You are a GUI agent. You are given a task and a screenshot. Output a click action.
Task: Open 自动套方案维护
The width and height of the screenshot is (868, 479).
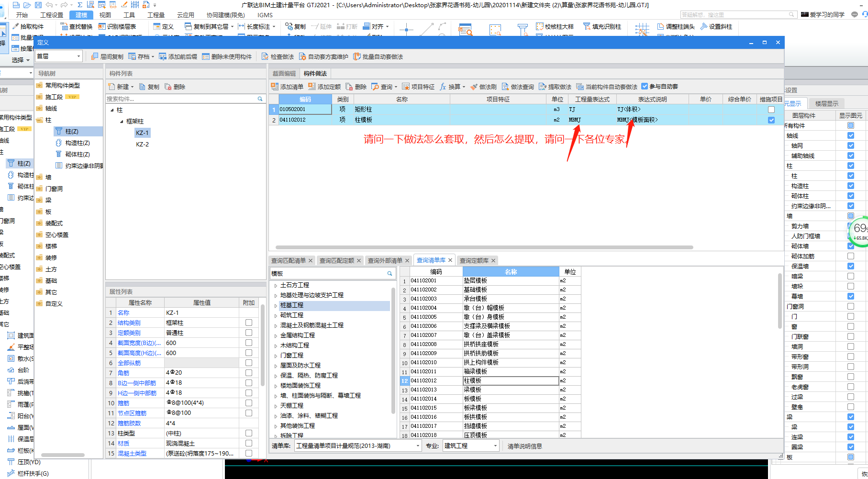[x=323, y=56]
